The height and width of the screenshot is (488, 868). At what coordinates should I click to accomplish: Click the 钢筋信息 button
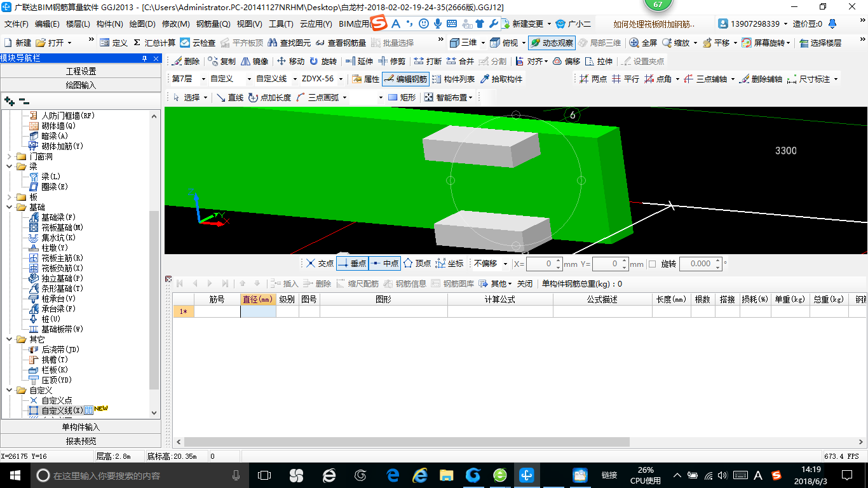pos(405,283)
